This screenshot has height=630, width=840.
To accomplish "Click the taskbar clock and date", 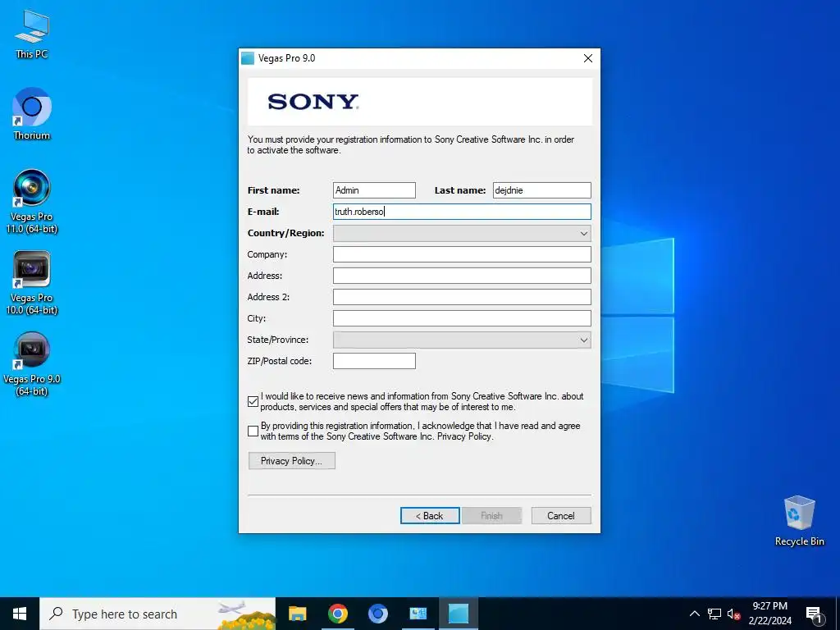I will point(769,614).
